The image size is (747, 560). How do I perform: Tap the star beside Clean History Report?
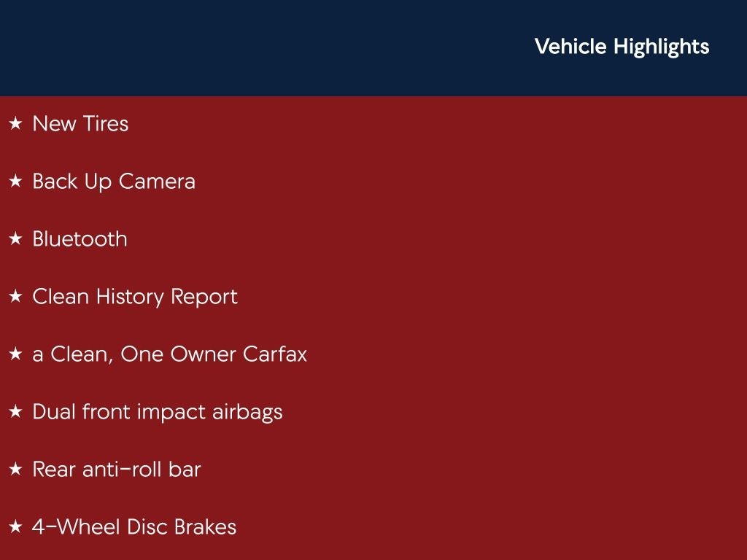(x=15, y=297)
